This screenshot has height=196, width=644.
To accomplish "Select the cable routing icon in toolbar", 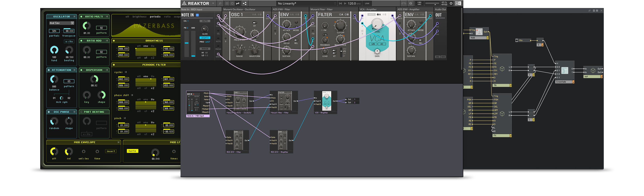I will click(238, 3).
